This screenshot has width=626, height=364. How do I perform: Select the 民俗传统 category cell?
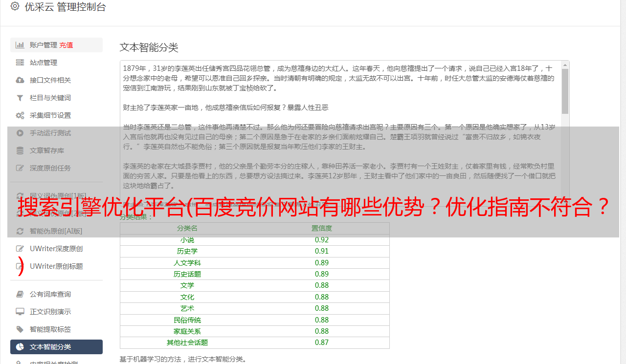[187, 320]
